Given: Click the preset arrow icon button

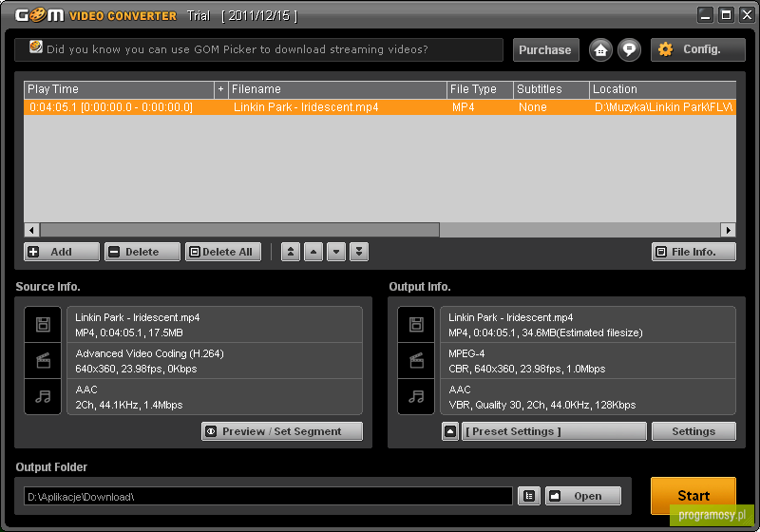Looking at the screenshot, I should (x=450, y=431).
